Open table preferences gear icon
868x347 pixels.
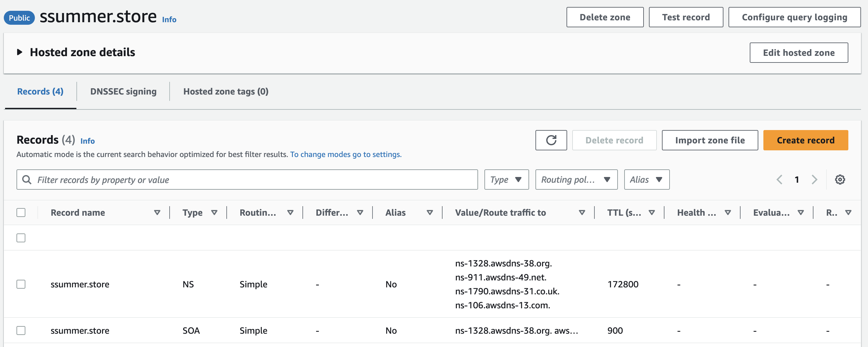pyautogui.click(x=840, y=180)
